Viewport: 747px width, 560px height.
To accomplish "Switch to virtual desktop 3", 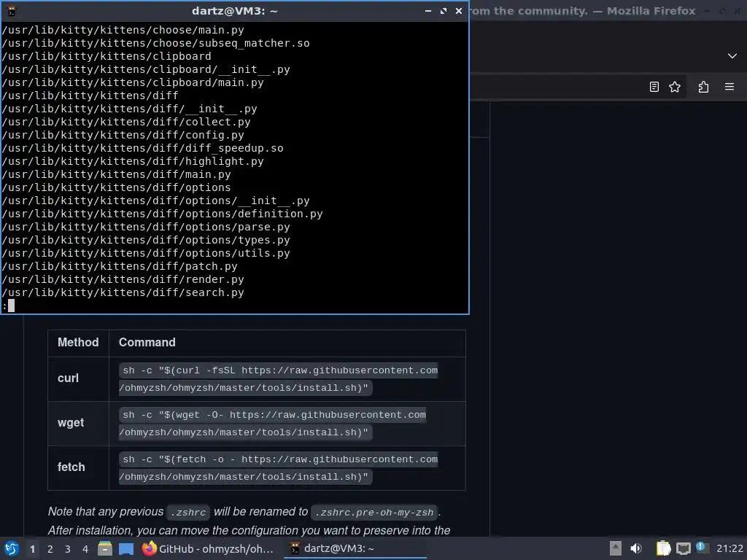I will [68, 549].
